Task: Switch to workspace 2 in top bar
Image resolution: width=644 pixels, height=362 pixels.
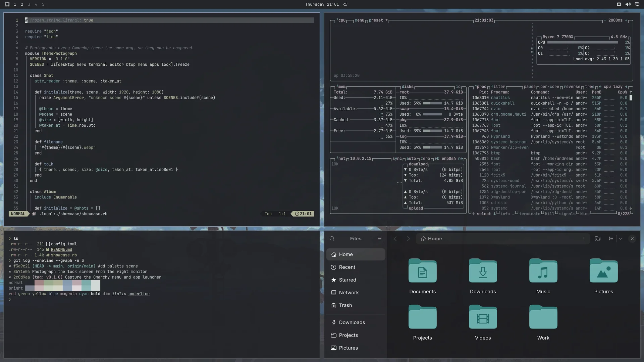Action: coord(22,4)
